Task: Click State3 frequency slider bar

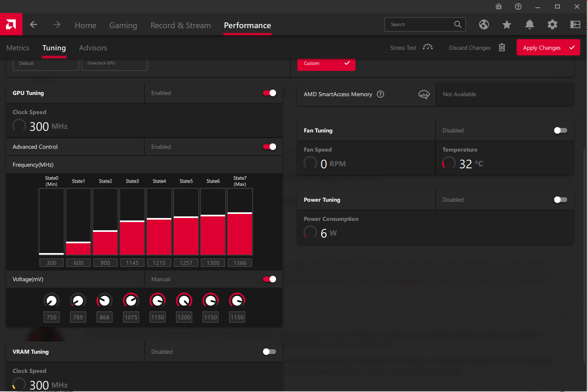Action: point(132,222)
